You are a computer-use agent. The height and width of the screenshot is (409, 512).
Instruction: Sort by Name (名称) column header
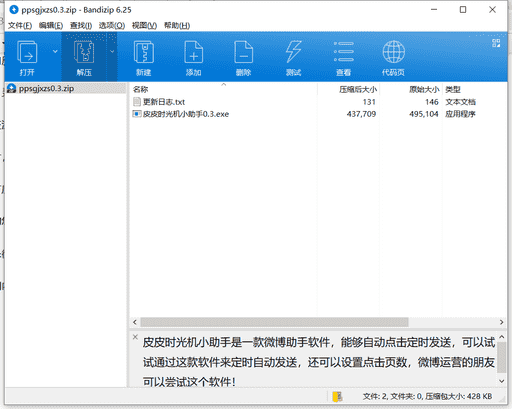pos(140,89)
